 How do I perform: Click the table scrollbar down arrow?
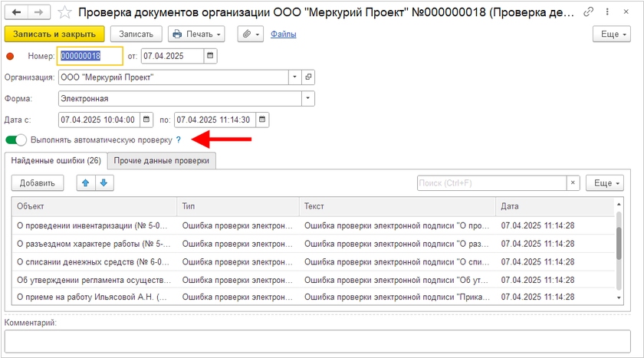pos(619,297)
